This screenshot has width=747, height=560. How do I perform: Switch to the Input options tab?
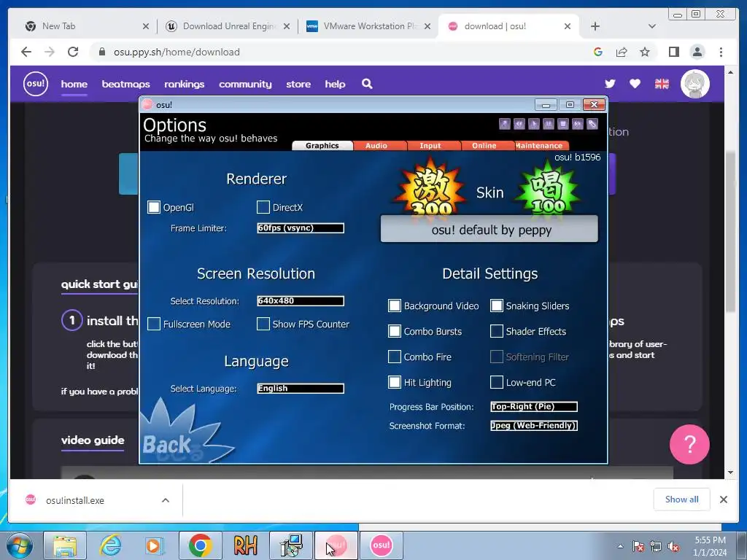pos(430,146)
